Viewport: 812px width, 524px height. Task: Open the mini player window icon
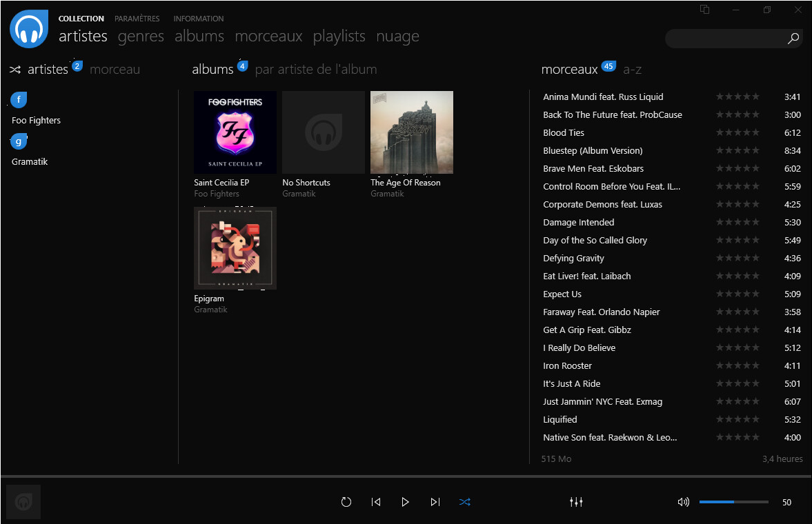tap(705, 10)
